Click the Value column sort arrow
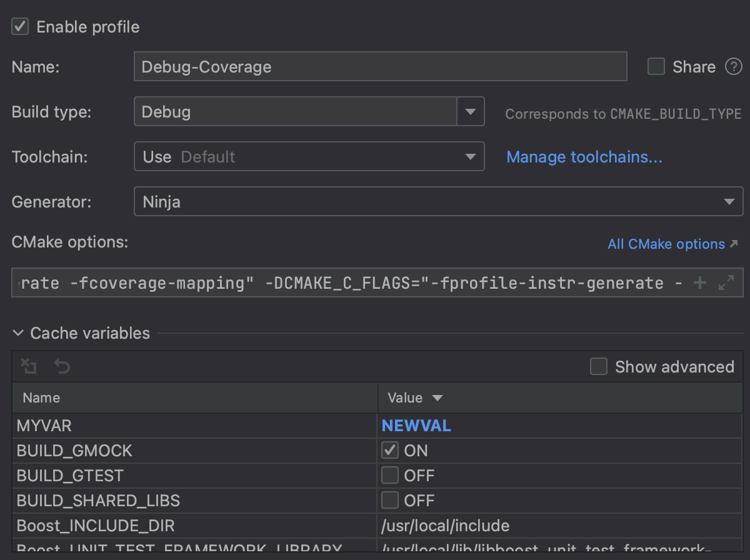This screenshot has height=560, width=750. click(437, 398)
